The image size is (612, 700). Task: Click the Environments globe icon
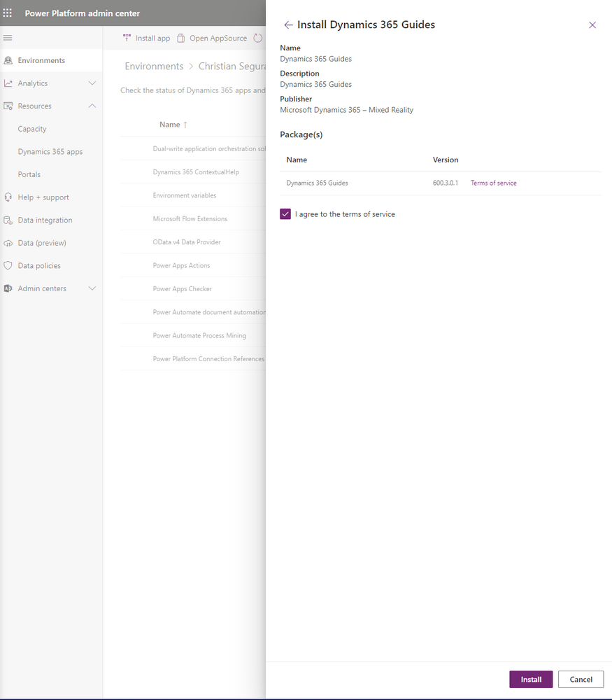[x=8, y=60]
